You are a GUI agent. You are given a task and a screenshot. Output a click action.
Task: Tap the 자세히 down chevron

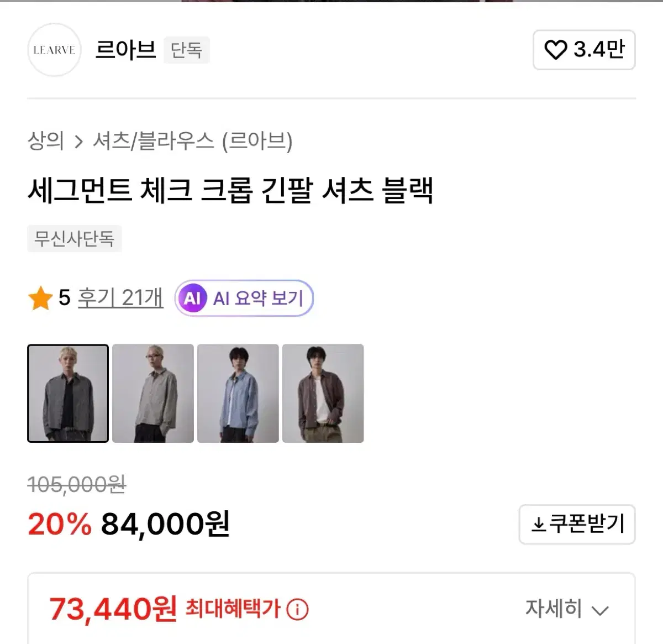[x=600, y=610]
